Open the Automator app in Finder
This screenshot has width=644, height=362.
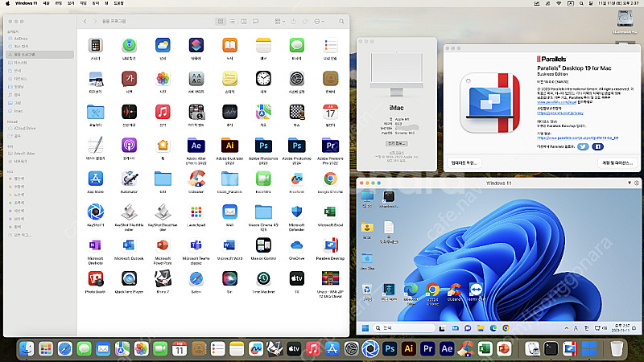[129, 179]
